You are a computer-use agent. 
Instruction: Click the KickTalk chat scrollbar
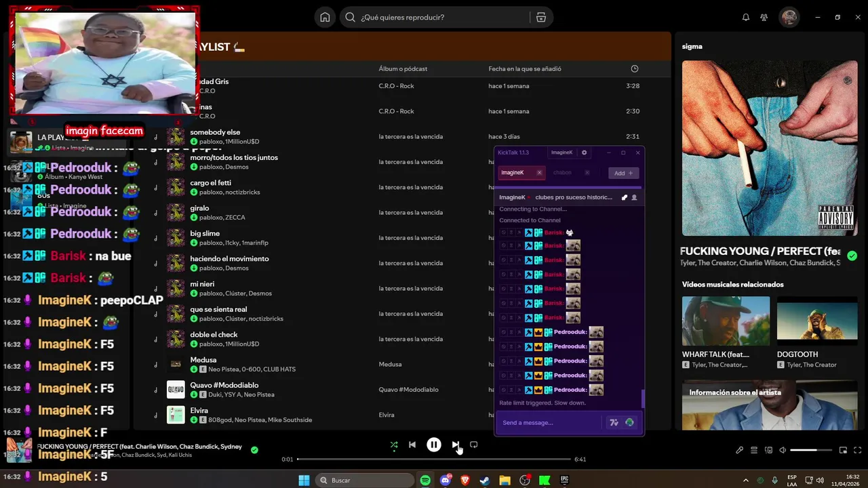click(x=642, y=399)
